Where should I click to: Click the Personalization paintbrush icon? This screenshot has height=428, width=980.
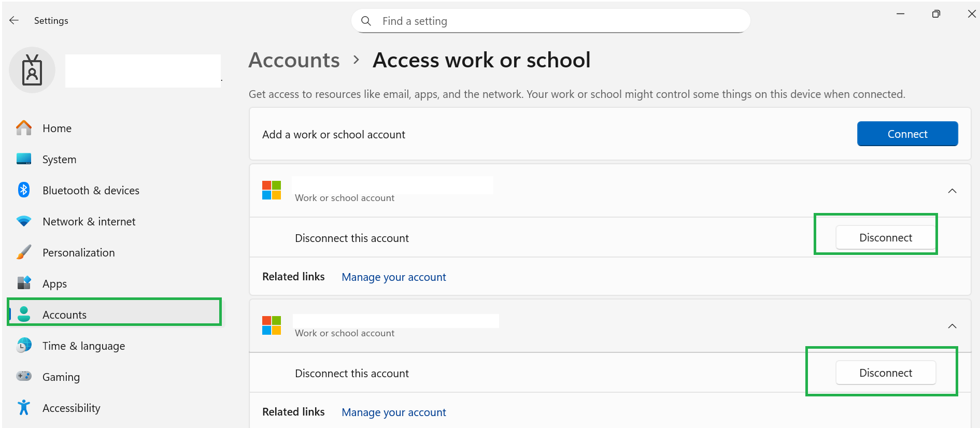pyautogui.click(x=24, y=252)
